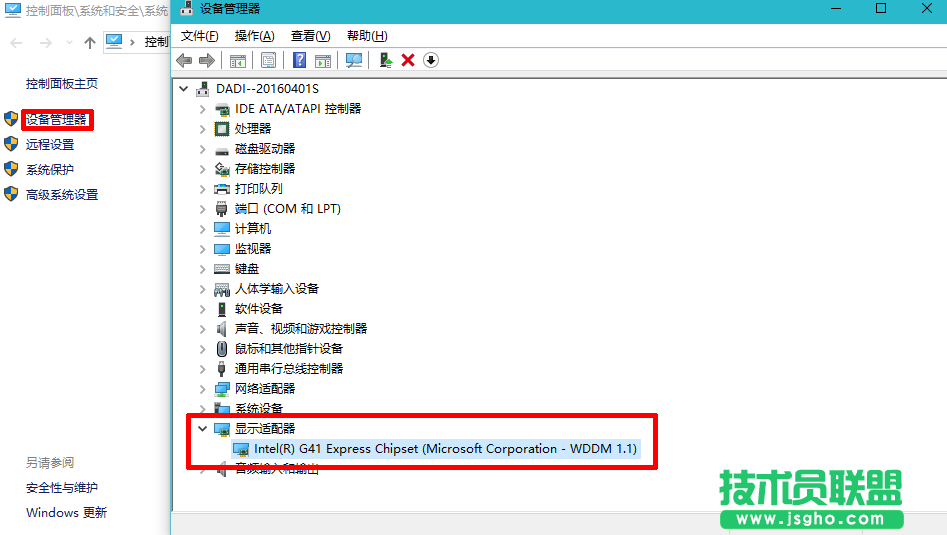The image size is (947, 535).
Task: Select the 系统设备 tree row
Action: pyautogui.click(x=258, y=409)
